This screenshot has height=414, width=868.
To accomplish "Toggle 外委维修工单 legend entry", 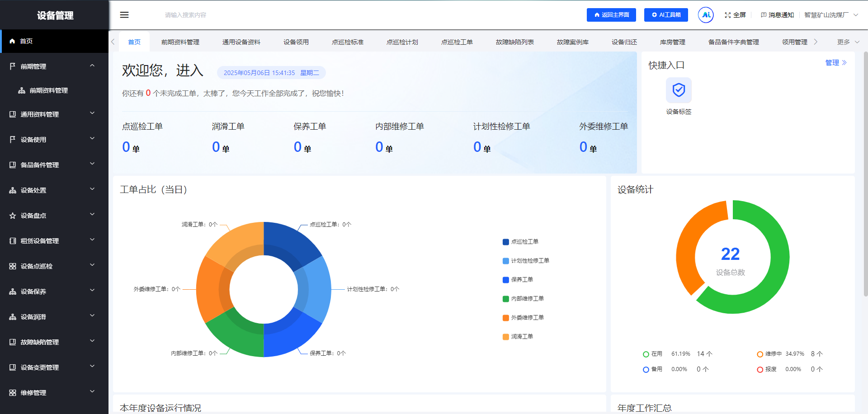I will (523, 318).
